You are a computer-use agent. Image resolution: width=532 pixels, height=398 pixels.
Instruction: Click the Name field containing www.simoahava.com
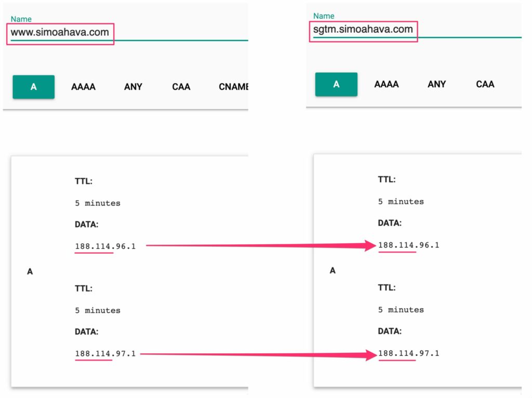pyautogui.click(x=60, y=32)
